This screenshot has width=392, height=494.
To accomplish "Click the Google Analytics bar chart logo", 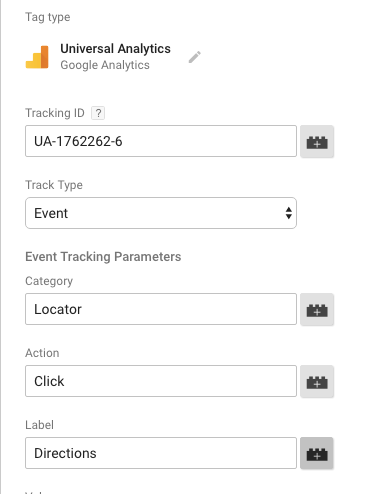I will pos(37,57).
